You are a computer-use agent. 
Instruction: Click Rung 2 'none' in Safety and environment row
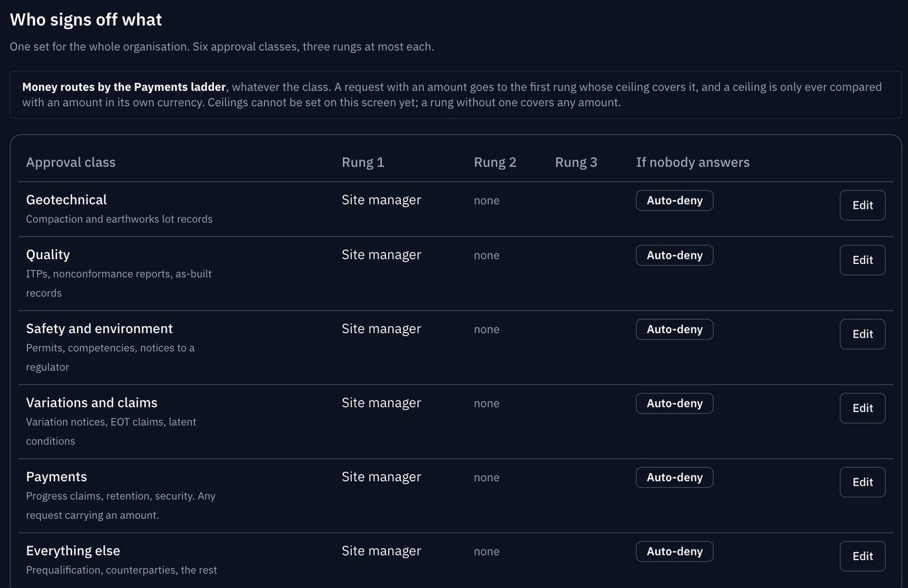pyautogui.click(x=486, y=329)
